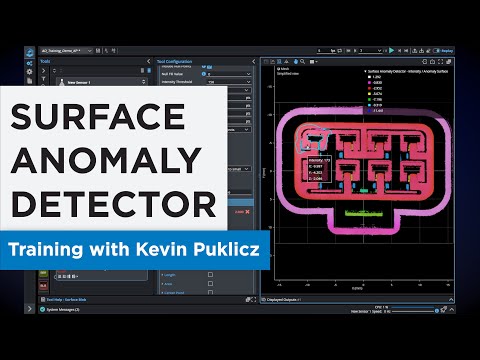The height and width of the screenshot is (360, 480).
Task: Click the fit-to-view icon at viewer top-right
Action: (x=425, y=62)
